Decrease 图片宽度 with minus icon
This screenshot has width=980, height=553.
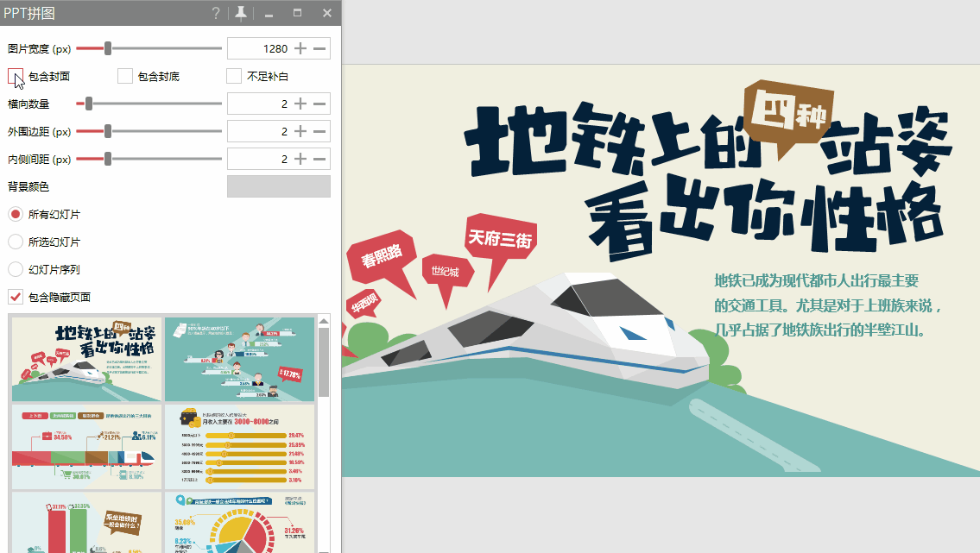(319, 49)
